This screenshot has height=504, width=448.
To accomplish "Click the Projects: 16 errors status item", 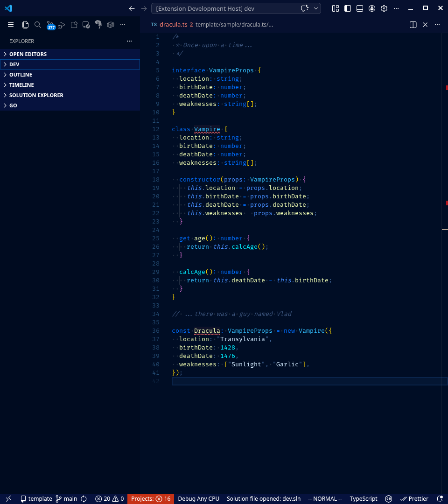I will pyautogui.click(x=151, y=498).
